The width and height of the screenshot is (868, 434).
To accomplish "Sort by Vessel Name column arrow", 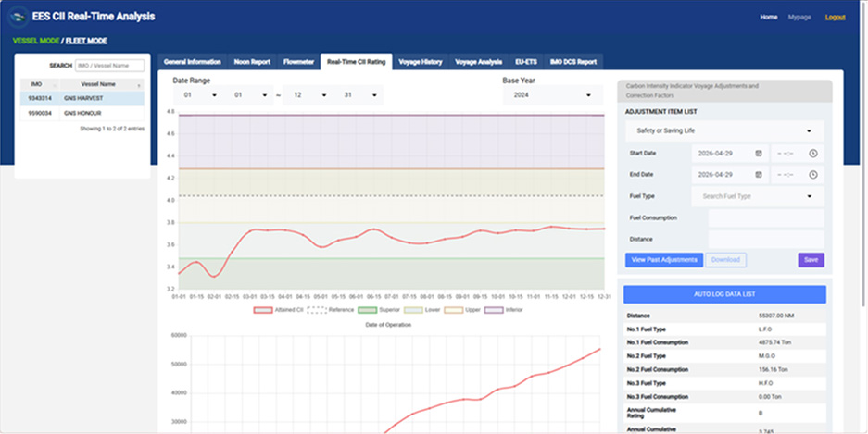I will [139, 85].
